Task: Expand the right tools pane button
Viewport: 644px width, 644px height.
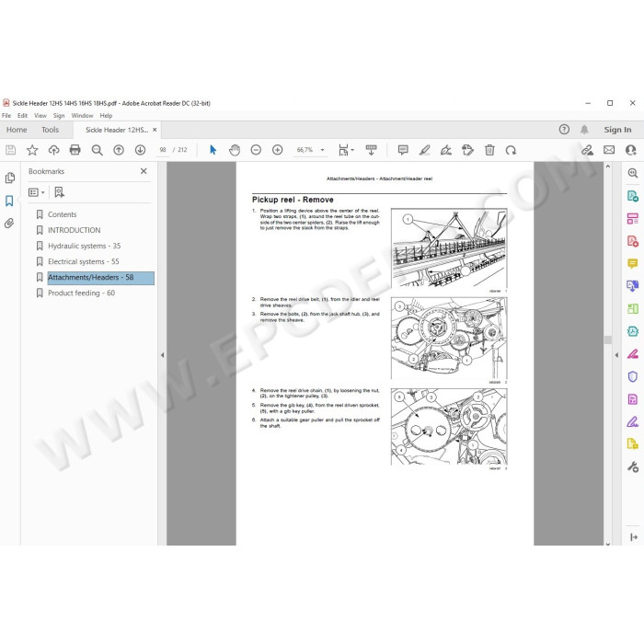Action: point(634,536)
